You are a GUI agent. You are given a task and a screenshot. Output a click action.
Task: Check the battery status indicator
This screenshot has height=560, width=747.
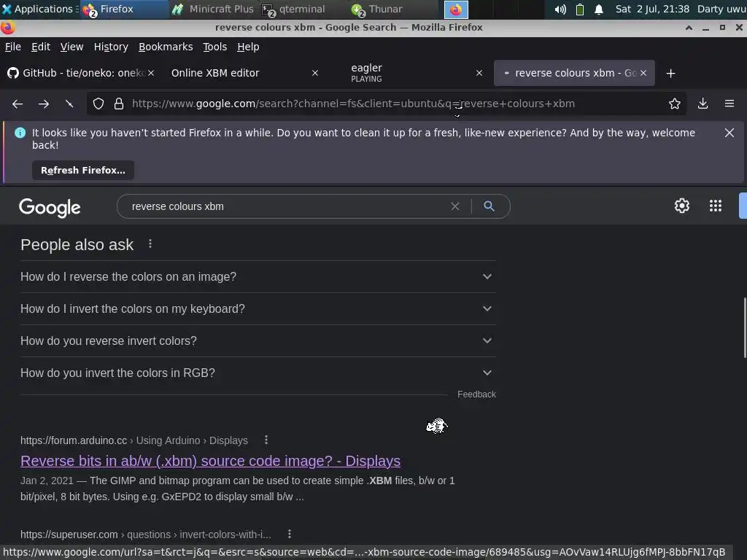tap(580, 9)
